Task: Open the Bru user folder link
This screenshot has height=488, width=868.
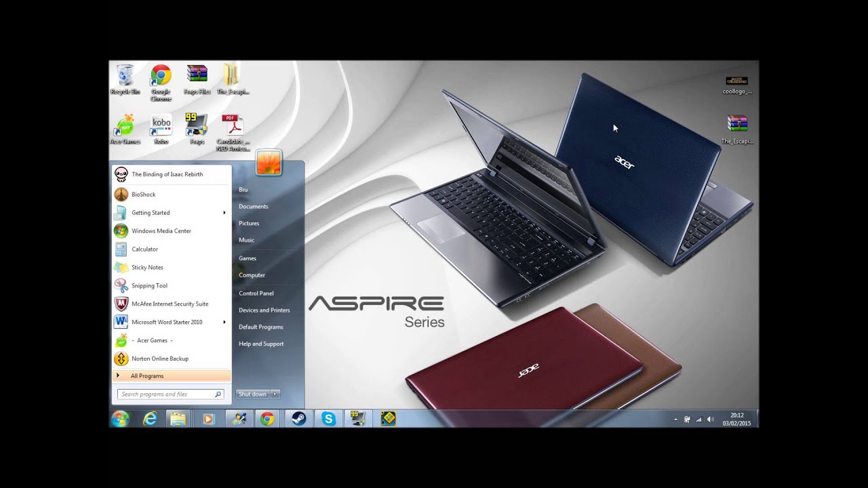Action: (x=243, y=190)
